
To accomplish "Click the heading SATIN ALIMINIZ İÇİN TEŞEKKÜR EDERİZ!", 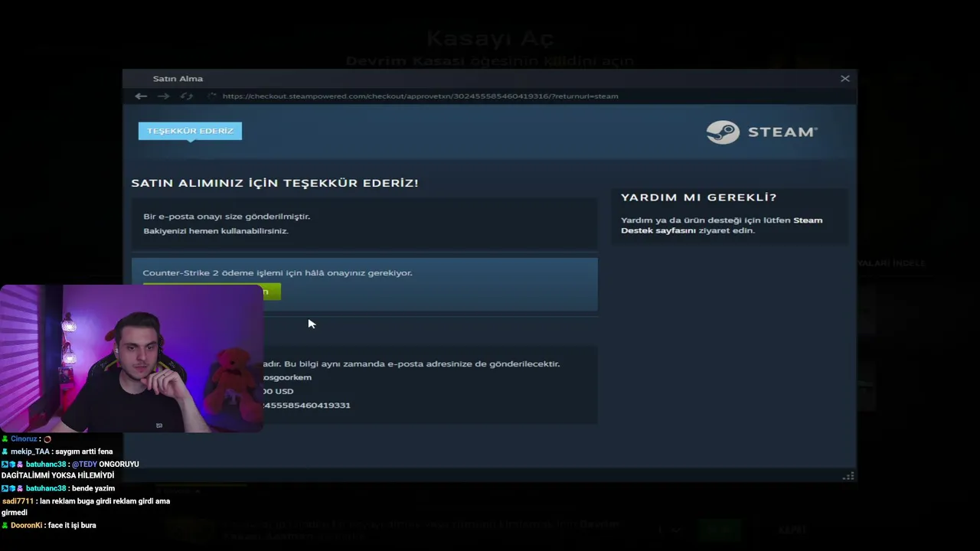I will tap(275, 183).
